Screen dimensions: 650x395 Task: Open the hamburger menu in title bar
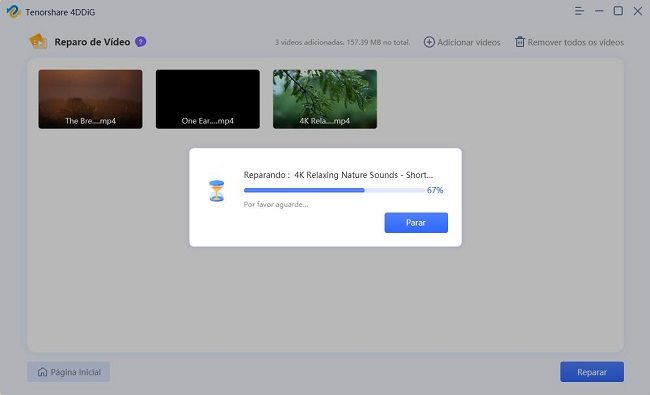pos(579,11)
